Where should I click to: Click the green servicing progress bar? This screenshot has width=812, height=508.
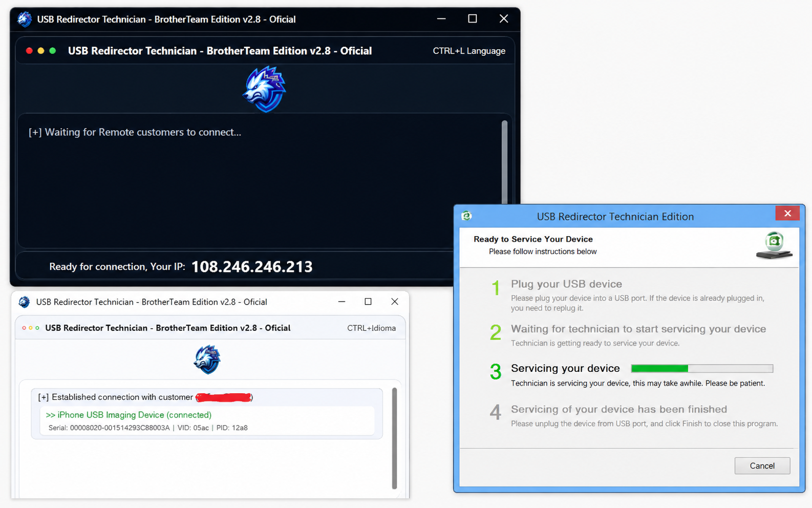coord(702,369)
